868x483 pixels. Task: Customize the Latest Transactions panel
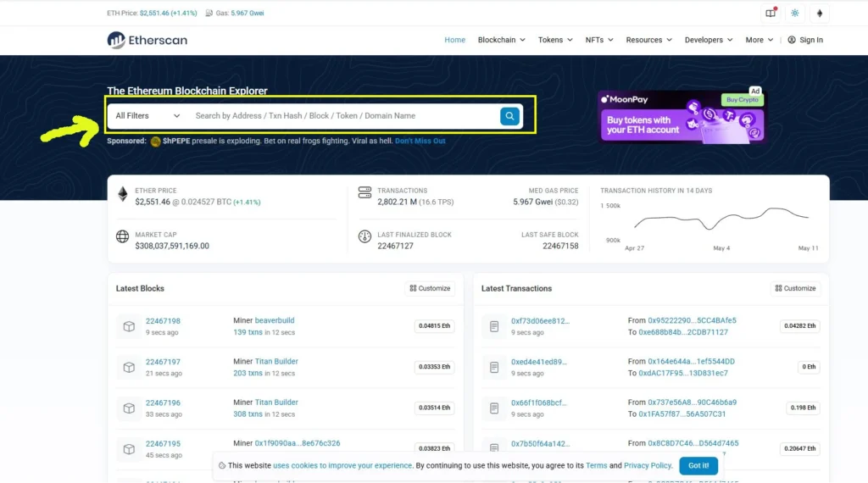point(795,288)
